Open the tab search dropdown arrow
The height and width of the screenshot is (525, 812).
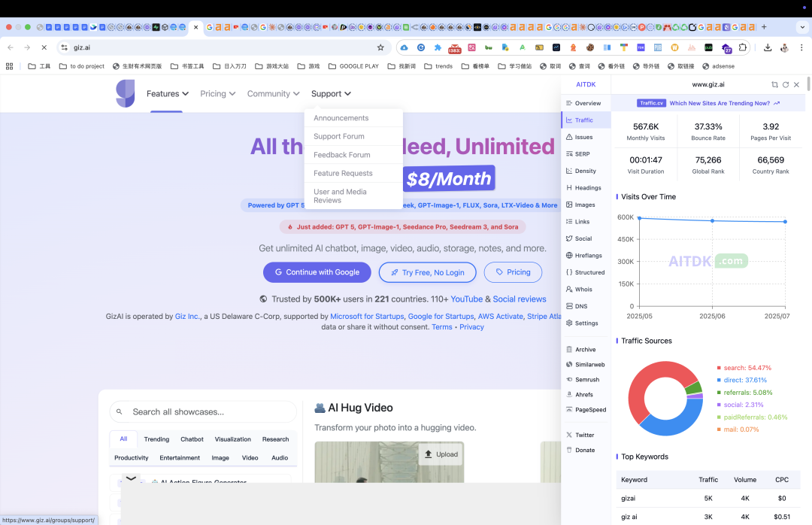click(x=803, y=27)
